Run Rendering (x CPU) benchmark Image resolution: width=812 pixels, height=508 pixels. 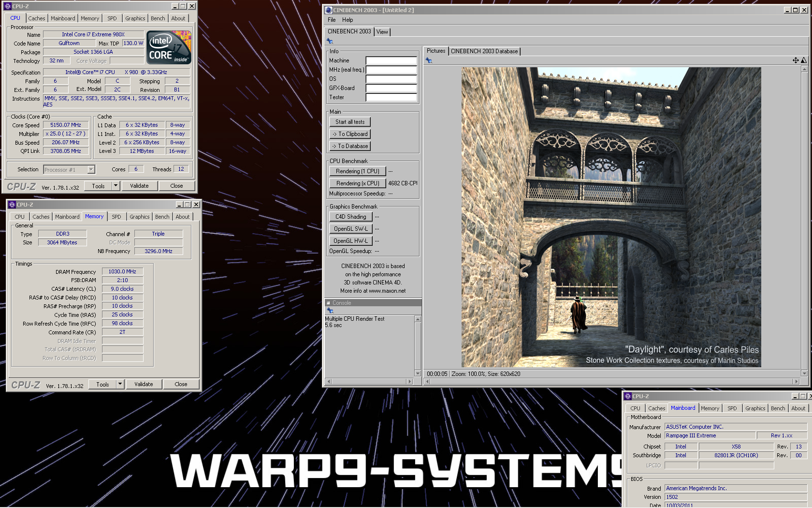358,183
